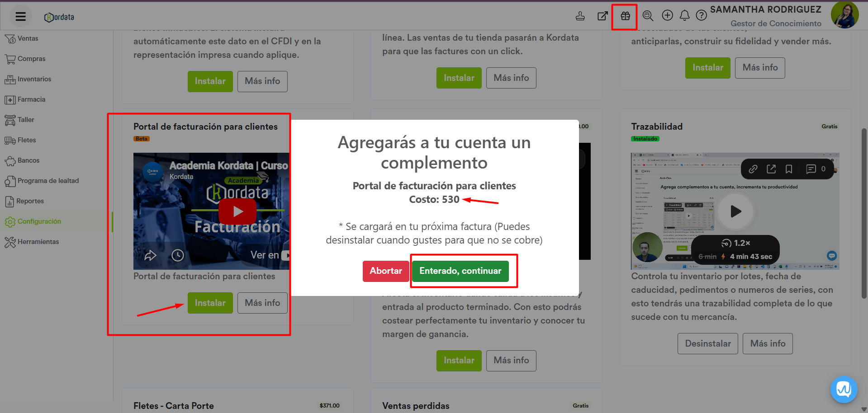Install the customer fidelity complement
The height and width of the screenshot is (413, 868).
[x=708, y=68]
